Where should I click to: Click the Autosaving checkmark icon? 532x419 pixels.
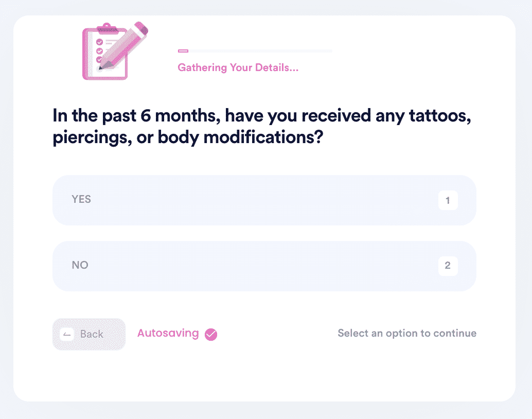(x=211, y=334)
